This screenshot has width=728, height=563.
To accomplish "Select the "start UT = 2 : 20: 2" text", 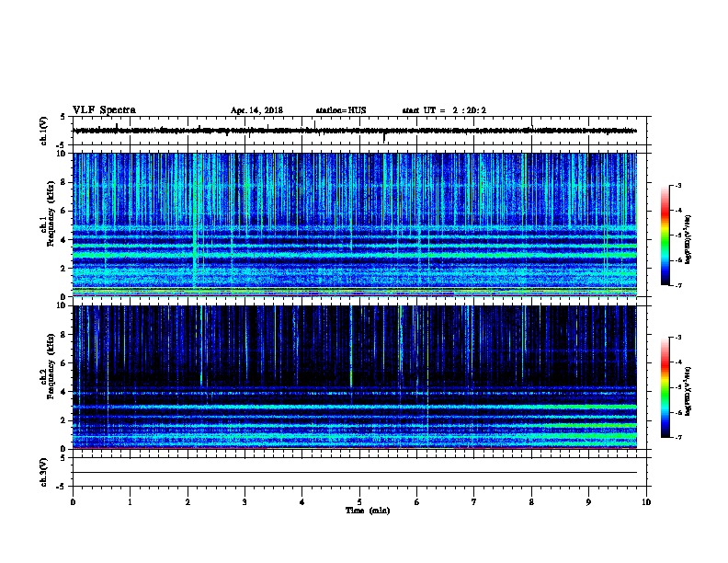I will point(444,110).
